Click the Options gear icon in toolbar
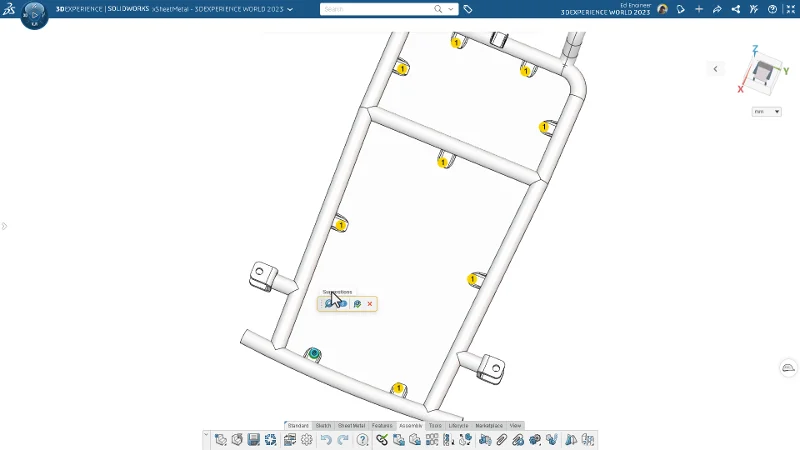 pyautogui.click(x=307, y=439)
